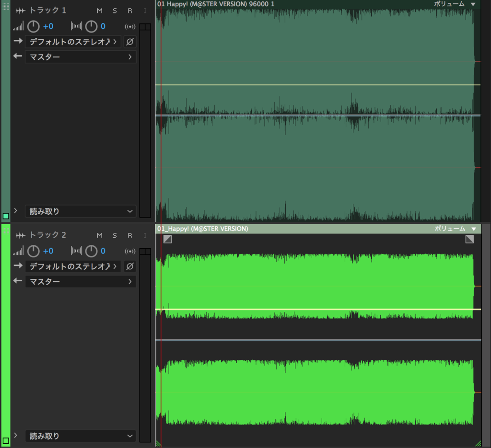Click the Track 2 volume level icon
Viewport: 491px width, 448px height.
[18, 251]
